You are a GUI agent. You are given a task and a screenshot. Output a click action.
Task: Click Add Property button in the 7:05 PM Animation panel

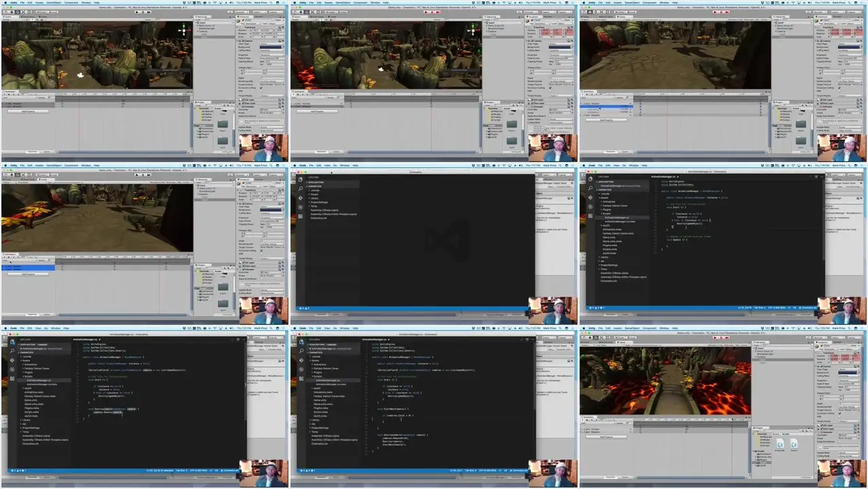click(x=28, y=111)
